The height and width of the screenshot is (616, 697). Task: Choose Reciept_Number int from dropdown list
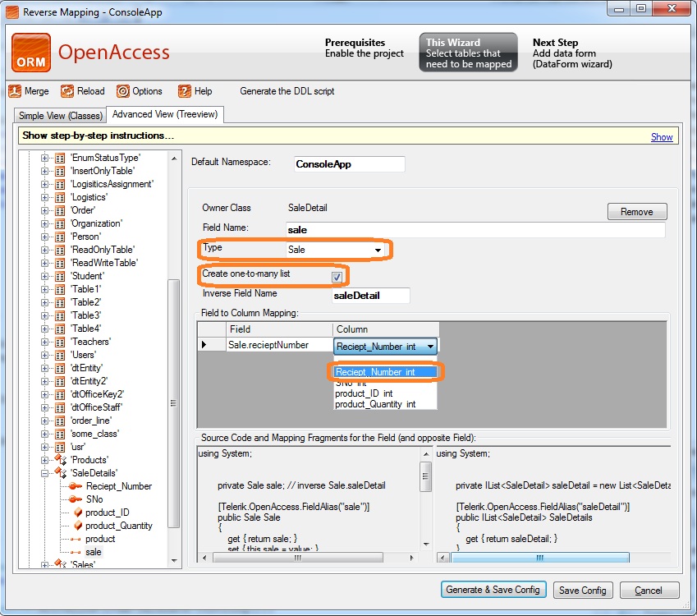[385, 372]
